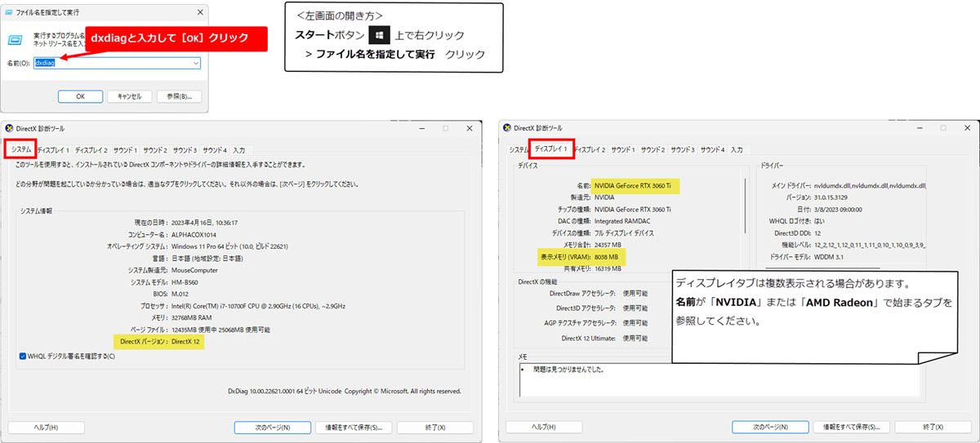Viewport: 980px width, 443px height.
Task: Click the HM-B560 system model value
Action: pos(185,282)
